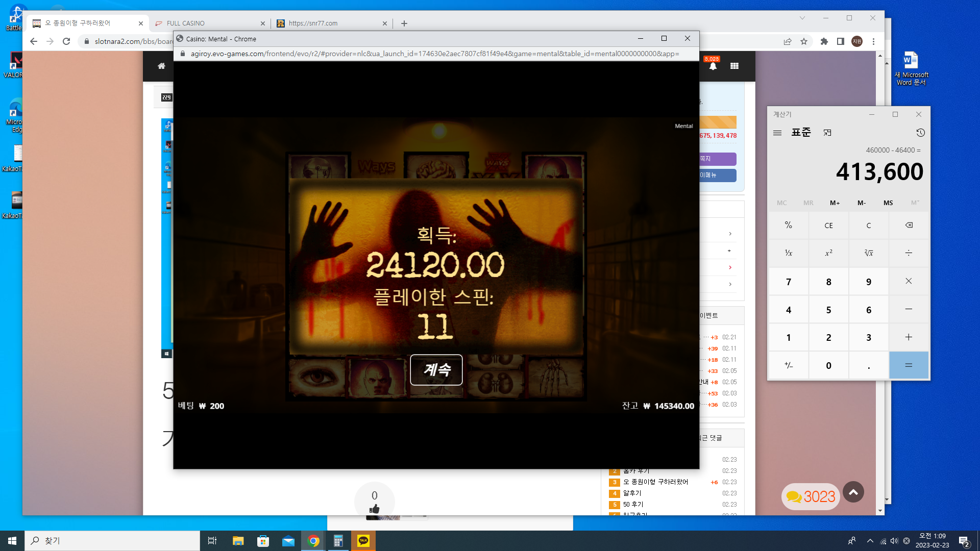
Task: Click calculator digit 0 key
Action: point(828,365)
